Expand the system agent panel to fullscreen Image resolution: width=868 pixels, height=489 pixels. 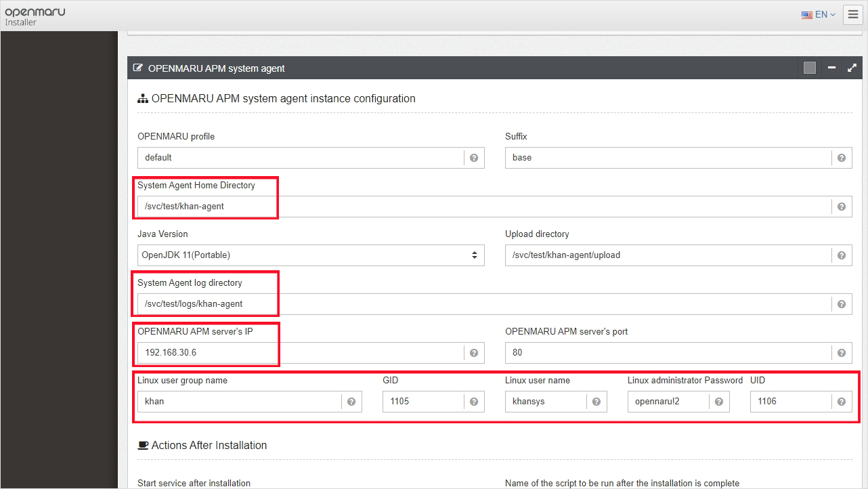tap(852, 68)
